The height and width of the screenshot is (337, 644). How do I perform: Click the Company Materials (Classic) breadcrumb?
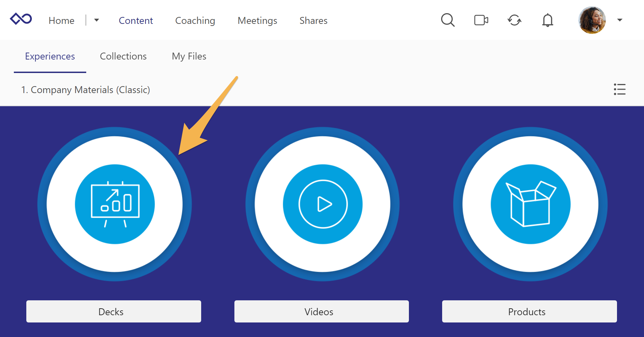tap(86, 90)
